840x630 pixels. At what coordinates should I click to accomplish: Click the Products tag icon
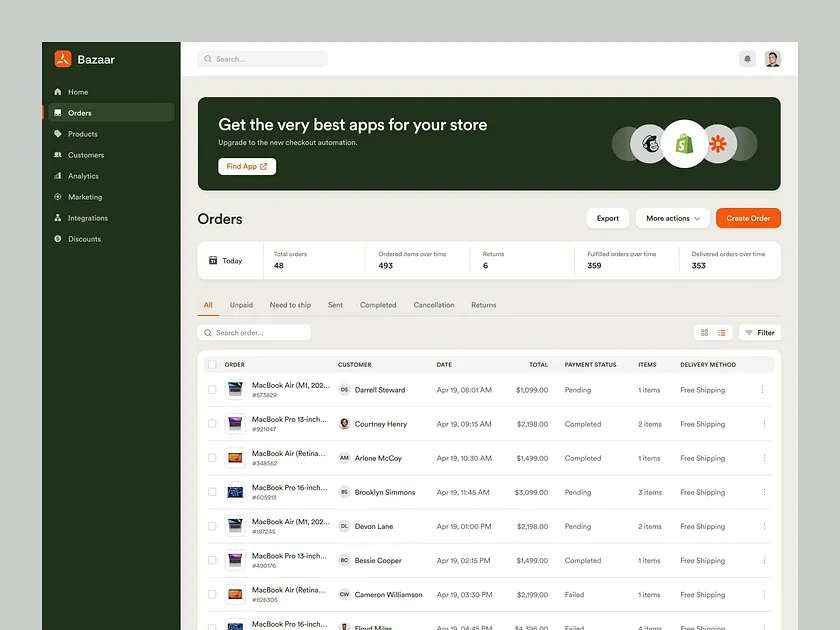click(x=58, y=134)
